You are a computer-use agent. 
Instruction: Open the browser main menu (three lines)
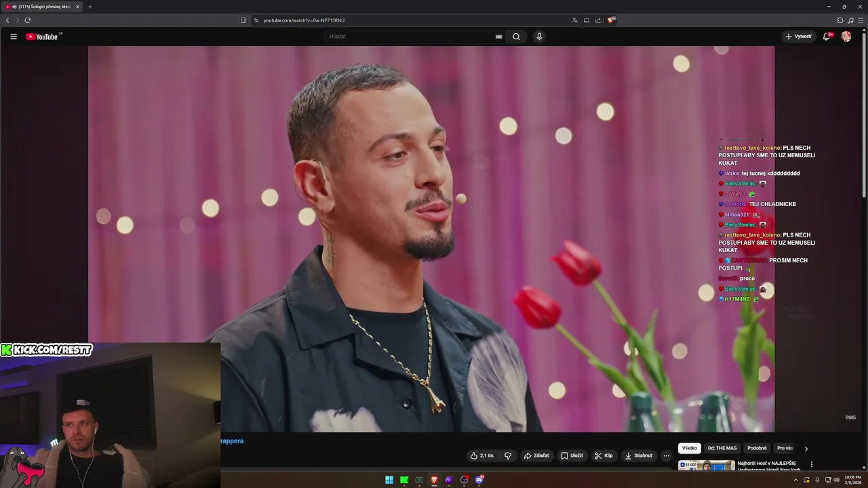861,20
